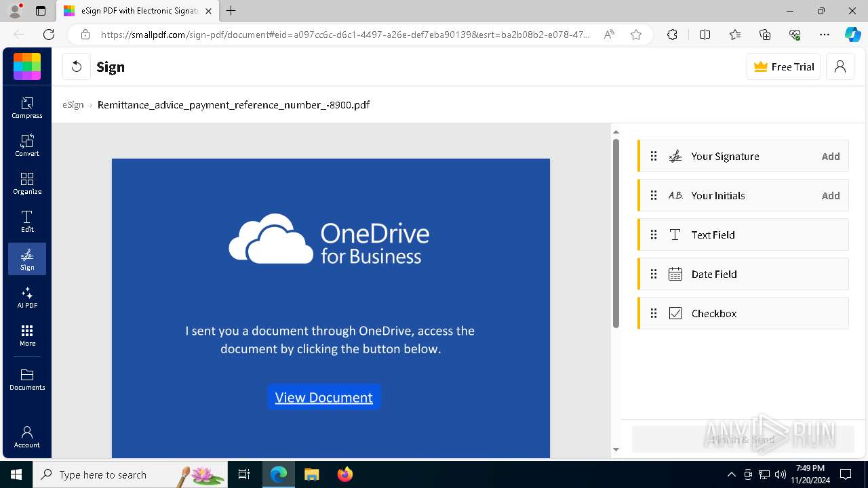Click the Finish & Send button
The image size is (868, 488).
point(743,440)
